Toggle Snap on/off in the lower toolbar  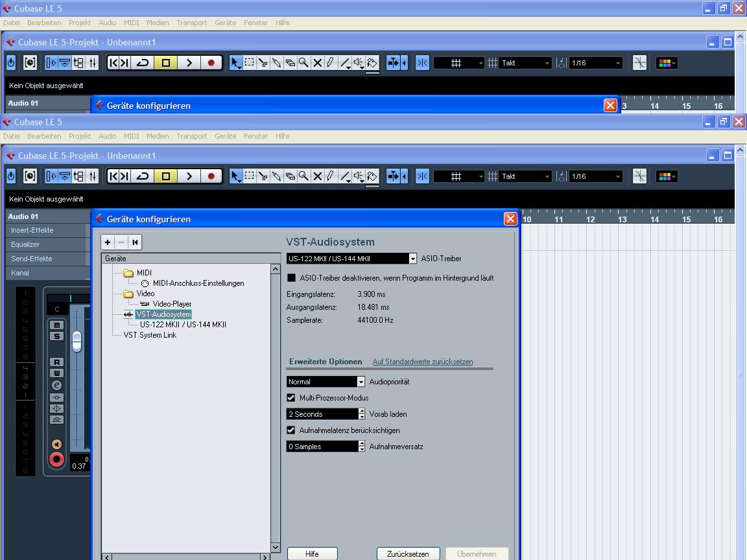tap(422, 176)
